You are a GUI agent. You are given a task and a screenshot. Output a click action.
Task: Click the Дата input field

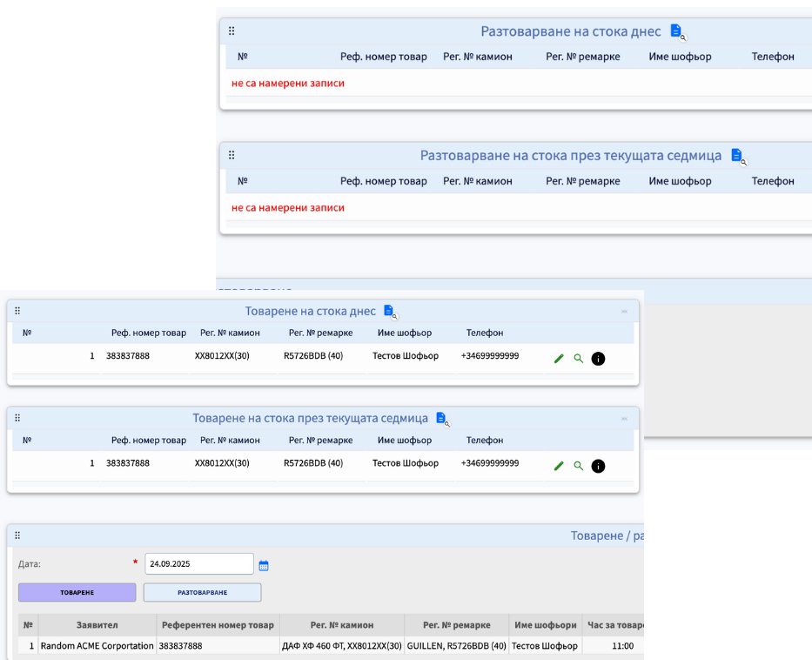[x=198, y=563]
